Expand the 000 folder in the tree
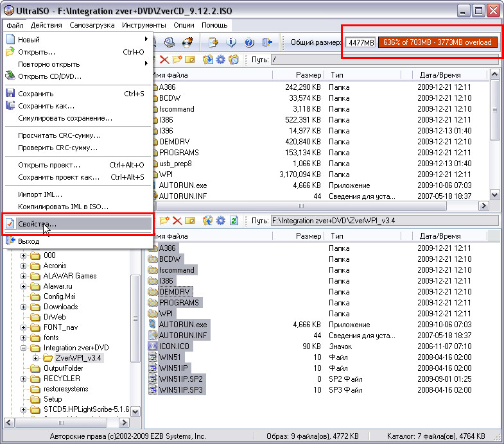Screen dimensions: 504x444 click(24, 256)
